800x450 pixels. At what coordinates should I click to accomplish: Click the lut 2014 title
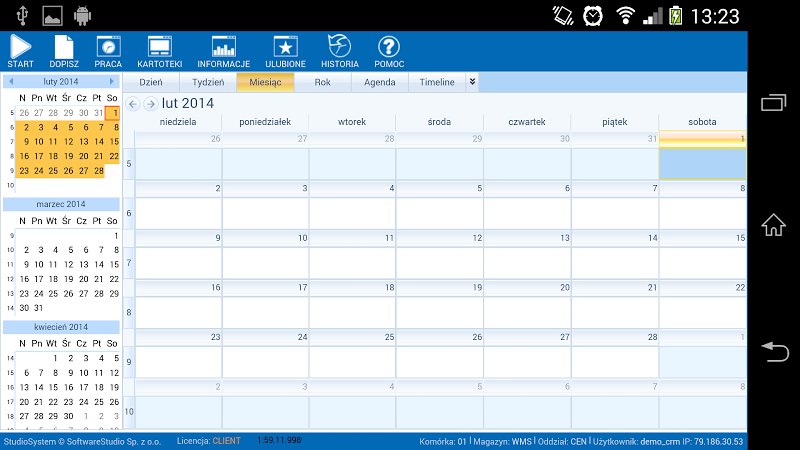click(188, 104)
